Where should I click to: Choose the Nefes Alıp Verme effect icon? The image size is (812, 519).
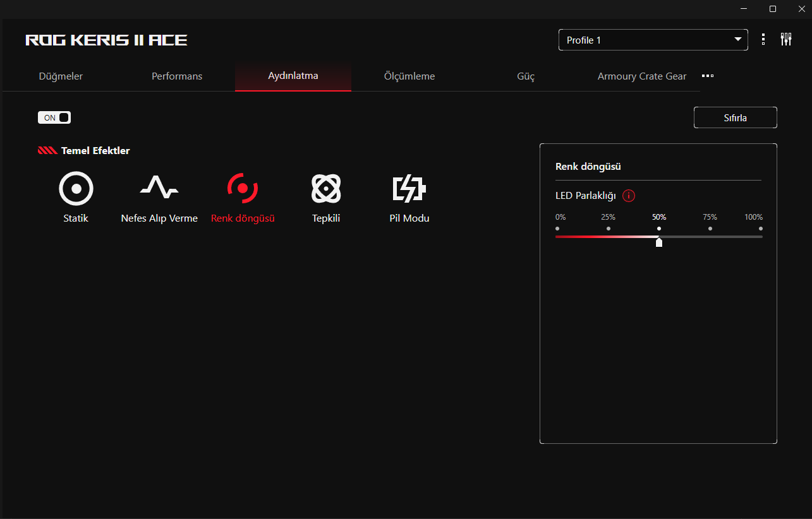tap(159, 187)
